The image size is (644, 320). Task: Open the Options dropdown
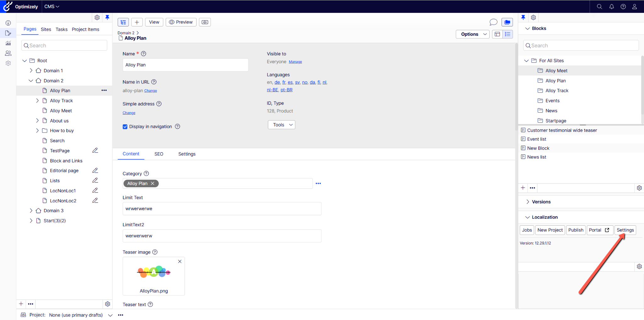[473, 34]
